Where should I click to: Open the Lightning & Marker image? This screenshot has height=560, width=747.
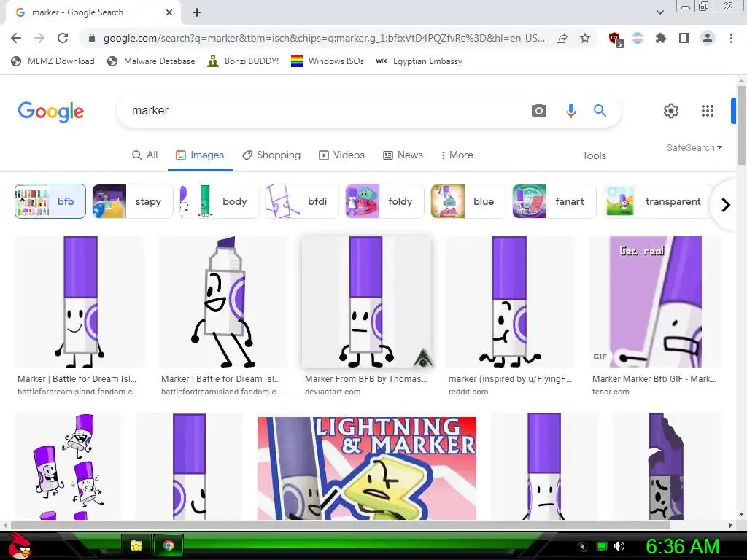click(367, 468)
